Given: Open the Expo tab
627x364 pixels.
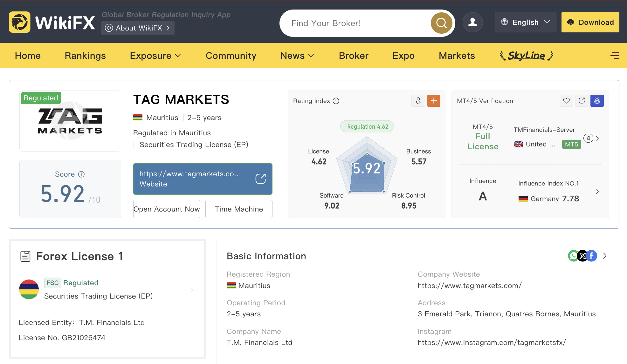Looking at the screenshot, I should coord(403,56).
